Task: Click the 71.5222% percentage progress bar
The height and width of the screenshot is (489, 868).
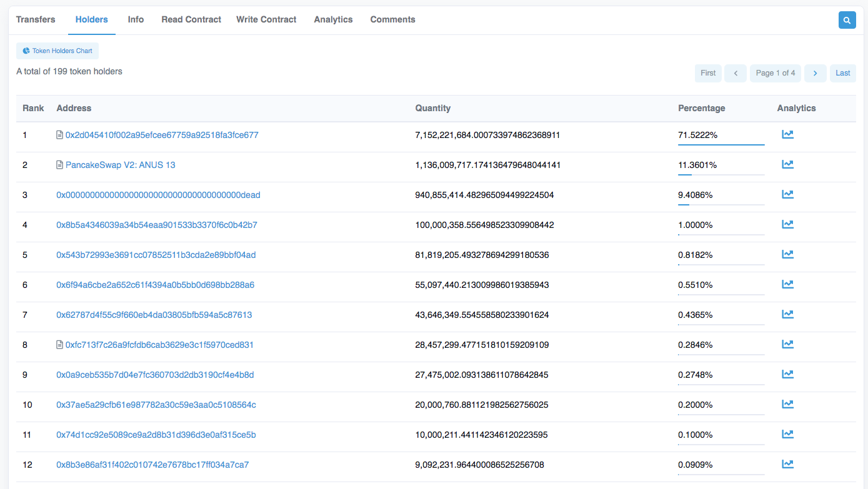Action: [x=721, y=144]
